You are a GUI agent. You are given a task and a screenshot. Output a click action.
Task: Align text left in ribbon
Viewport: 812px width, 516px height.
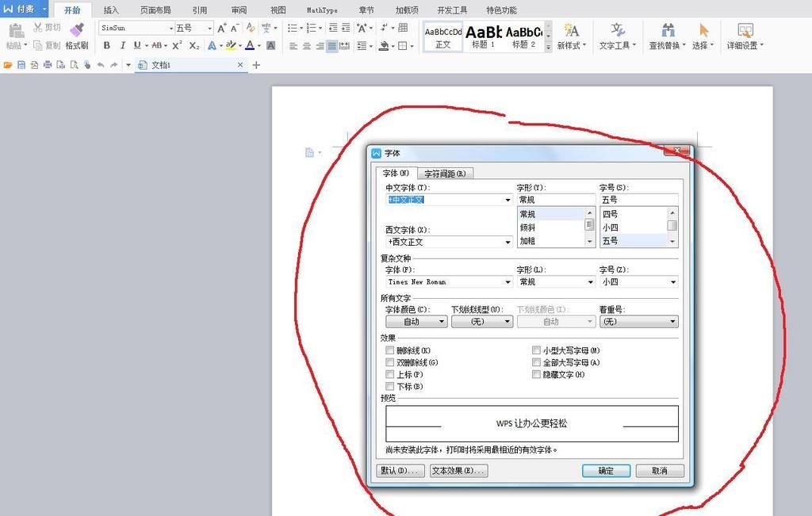tap(293, 46)
